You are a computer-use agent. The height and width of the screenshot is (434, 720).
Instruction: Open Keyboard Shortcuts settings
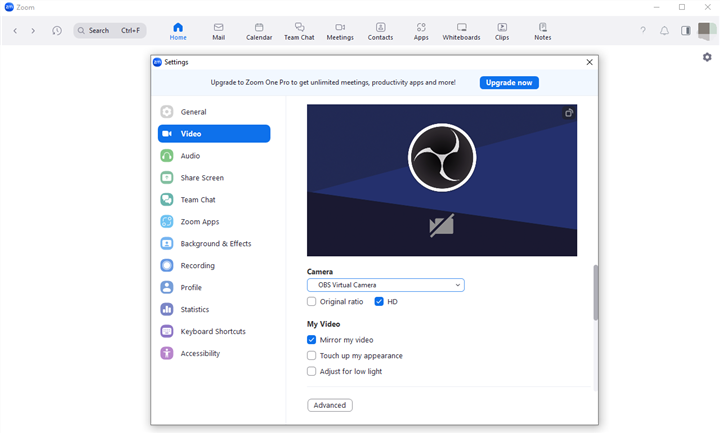(x=214, y=332)
